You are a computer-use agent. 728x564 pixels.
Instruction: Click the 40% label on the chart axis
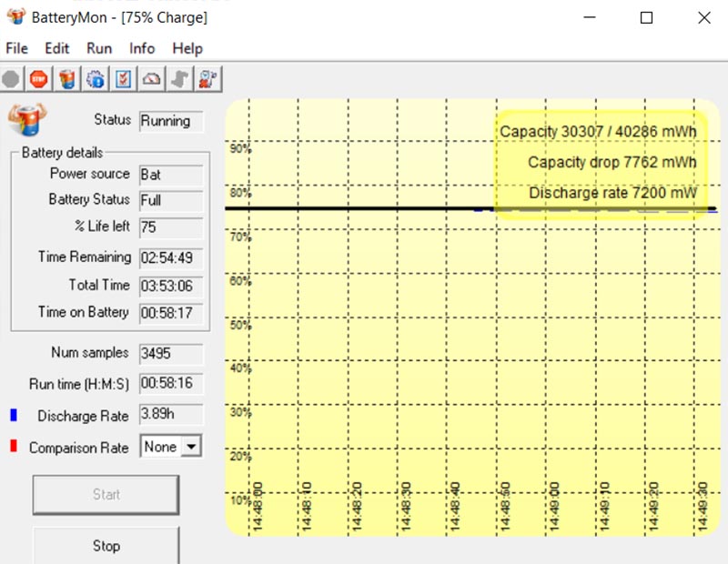click(x=240, y=368)
